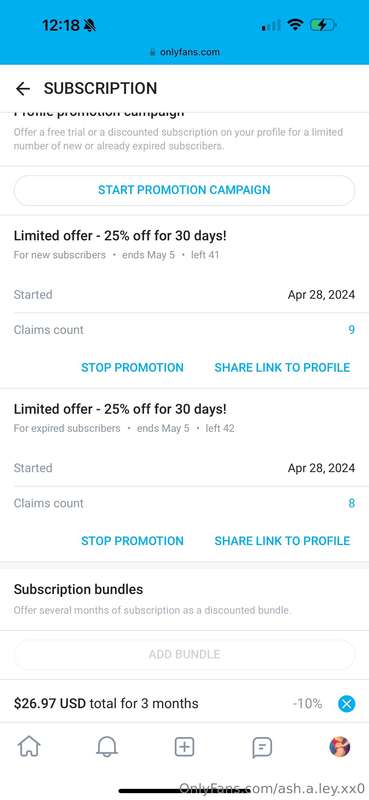This screenshot has height=800, width=369.
Task: Go back using the arrow icon
Action: 23,89
